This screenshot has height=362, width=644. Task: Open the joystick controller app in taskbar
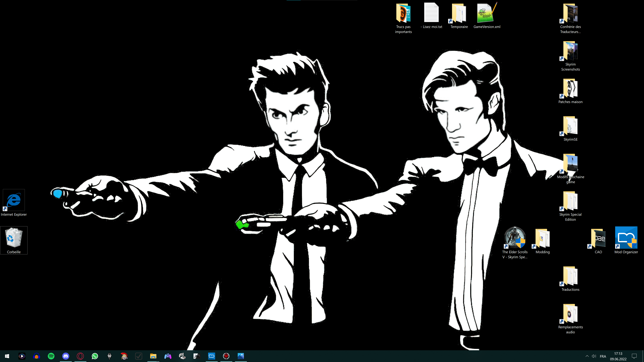click(x=182, y=356)
